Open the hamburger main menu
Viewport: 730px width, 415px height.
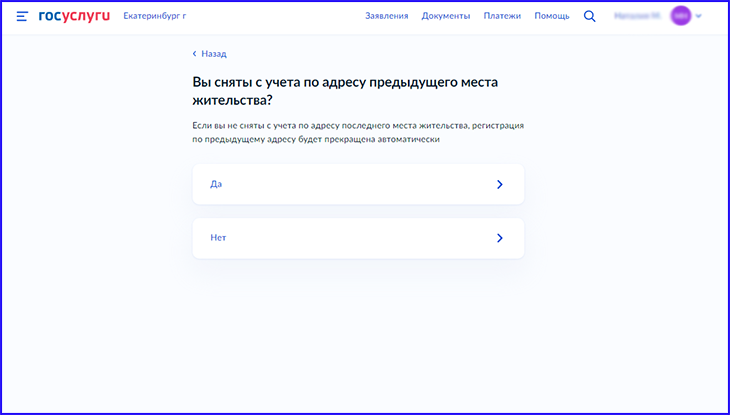tap(22, 17)
